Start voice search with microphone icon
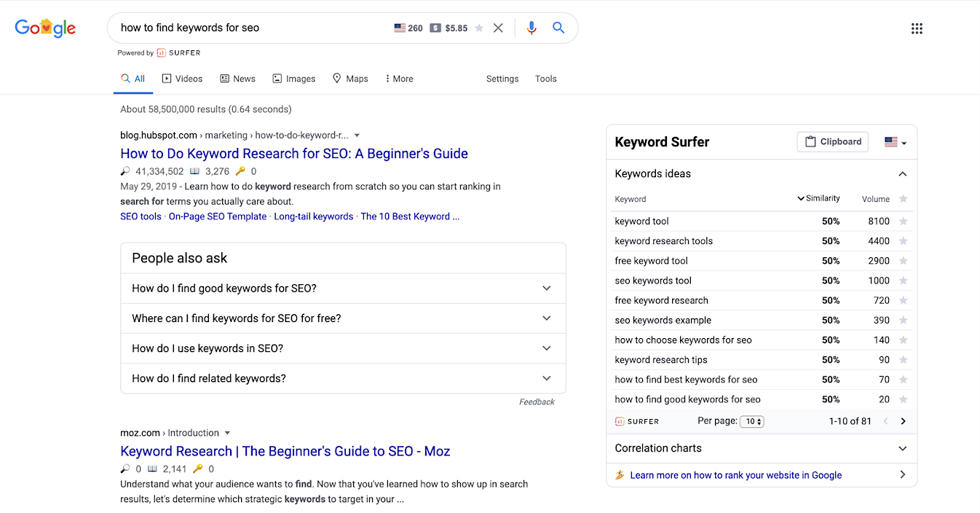The height and width of the screenshot is (513, 980). tap(532, 28)
